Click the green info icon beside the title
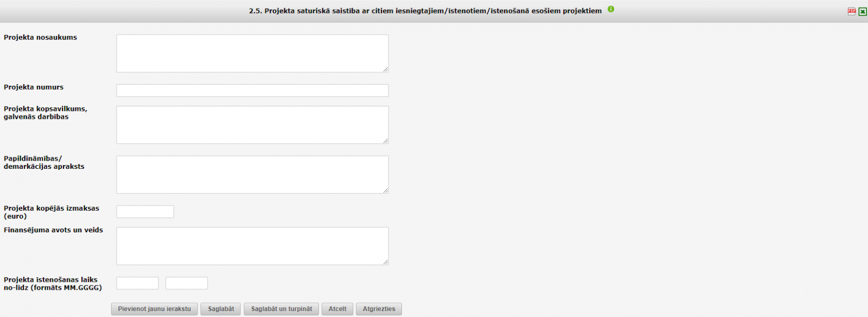 tap(611, 9)
